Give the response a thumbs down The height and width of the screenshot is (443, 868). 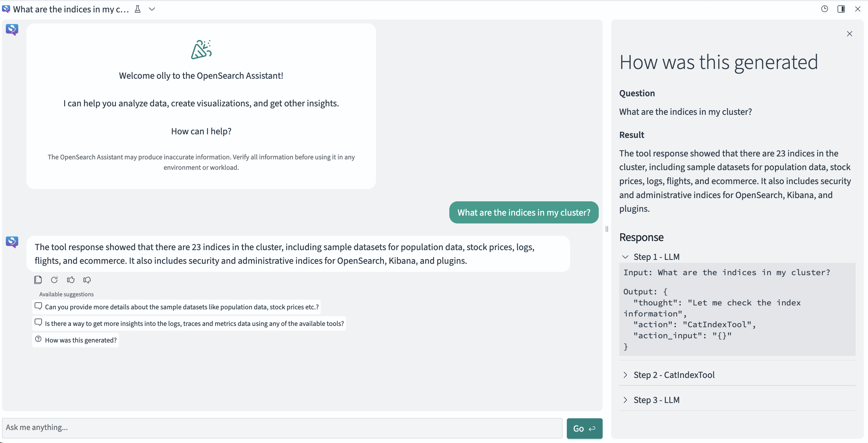coord(87,280)
